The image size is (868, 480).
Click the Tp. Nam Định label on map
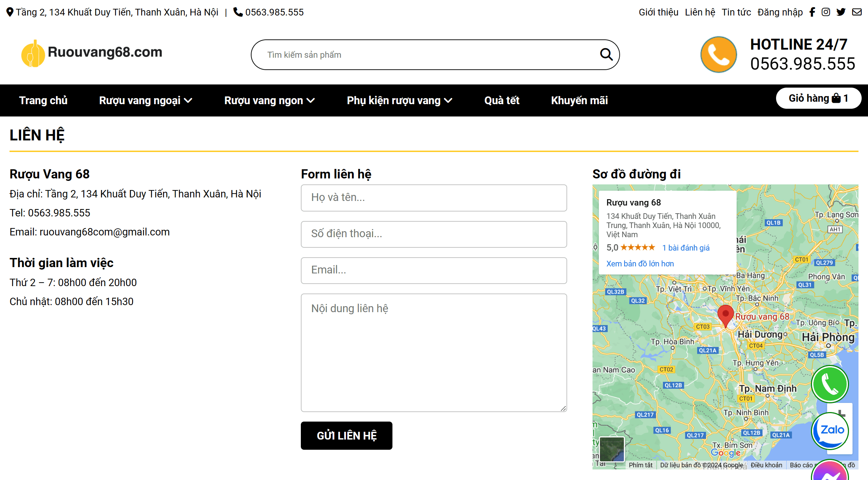pyautogui.click(x=768, y=389)
